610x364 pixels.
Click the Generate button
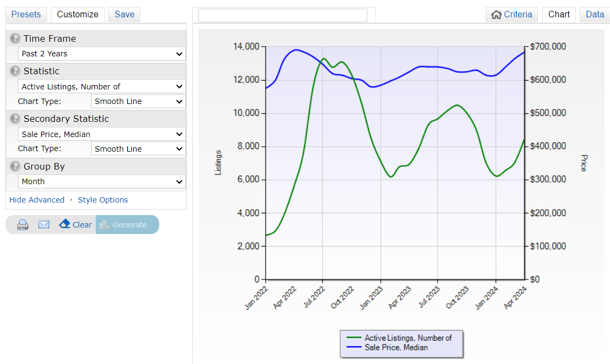point(127,225)
